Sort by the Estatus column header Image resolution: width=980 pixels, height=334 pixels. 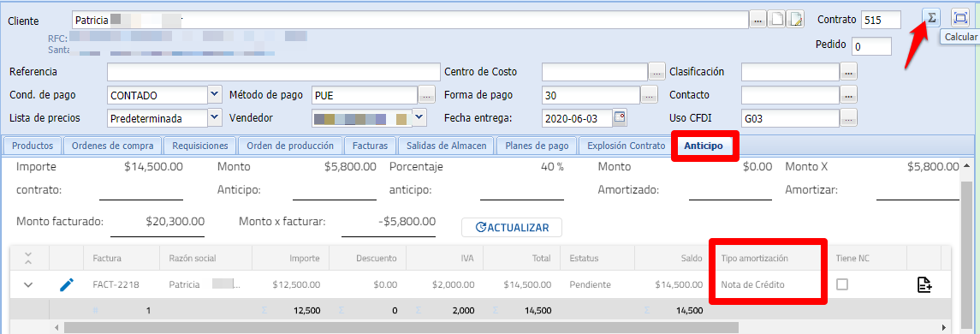point(597,258)
